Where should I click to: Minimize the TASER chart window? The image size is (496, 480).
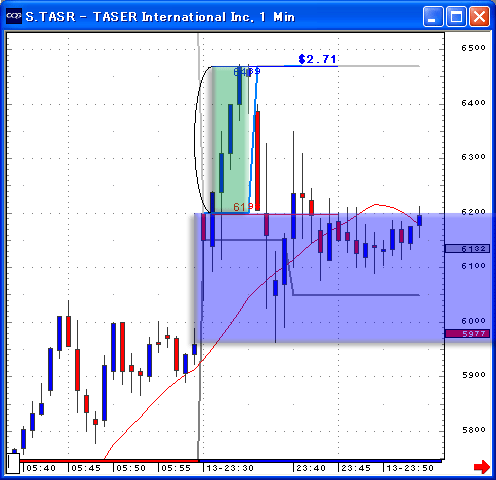click(433, 16)
